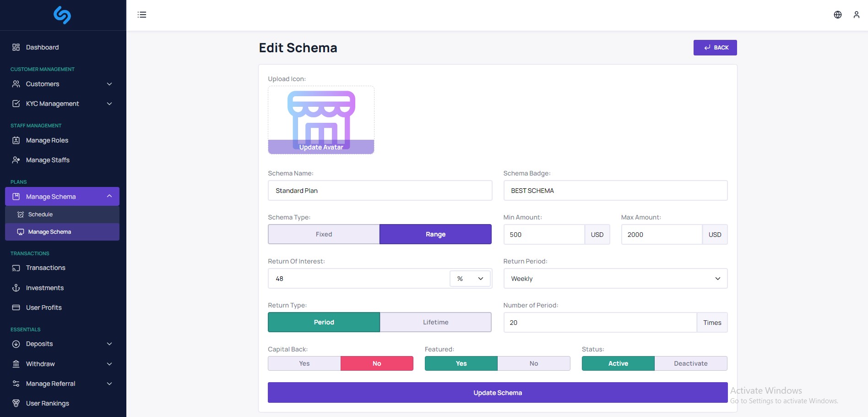Open User Rankings from the sidebar
Screen dimensions: 868x417
pos(47,403)
